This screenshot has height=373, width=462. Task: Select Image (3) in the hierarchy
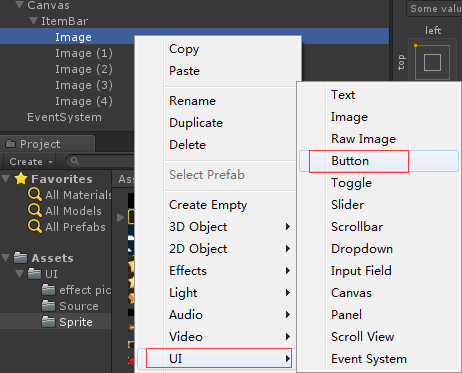pos(84,85)
